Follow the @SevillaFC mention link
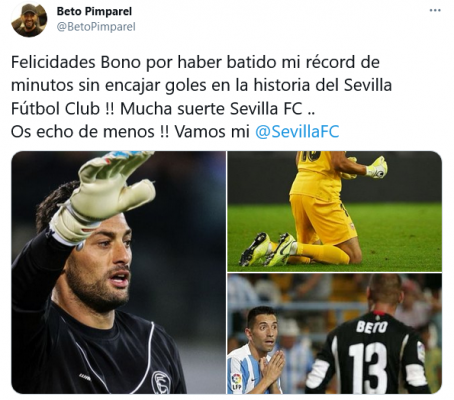454x400 pixels. coord(297,131)
